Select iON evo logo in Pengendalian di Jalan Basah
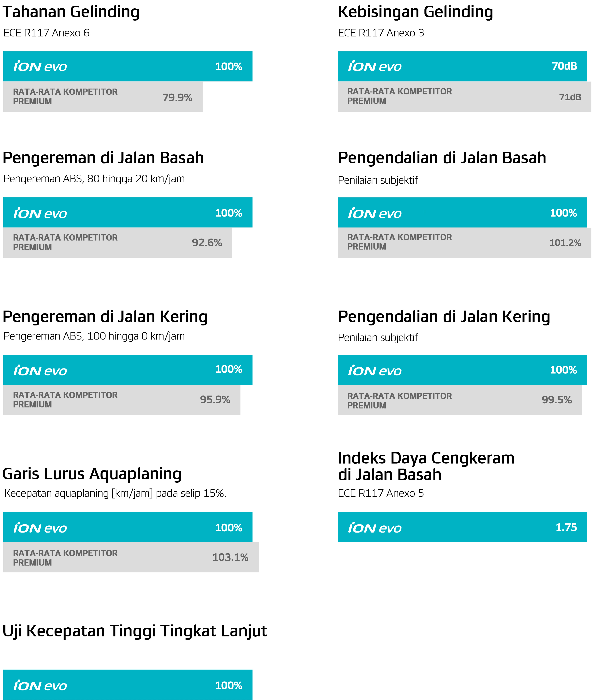The width and height of the screenshot is (604, 700). (375, 213)
